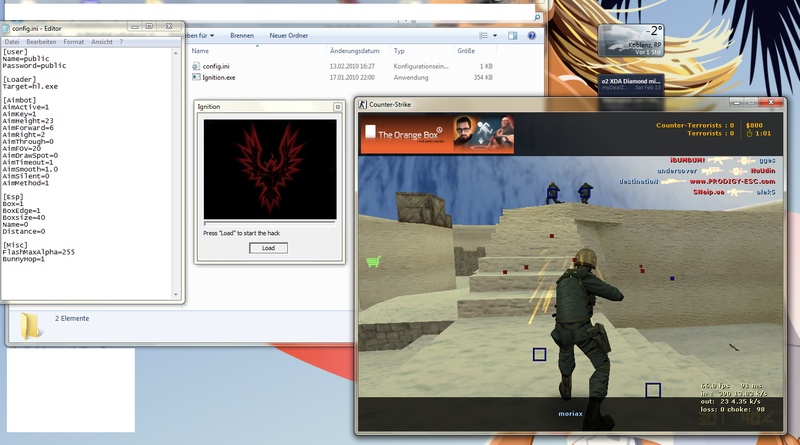This screenshot has height=445, width=800.
Task: Select the Ignition.exe file icon in Explorer
Action: coord(196,77)
